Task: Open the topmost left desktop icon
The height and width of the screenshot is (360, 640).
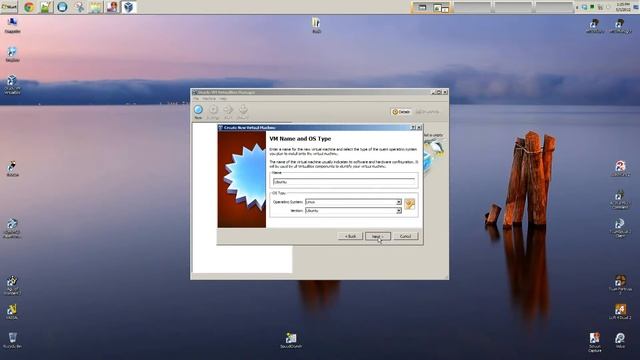Action: [x=12, y=25]
